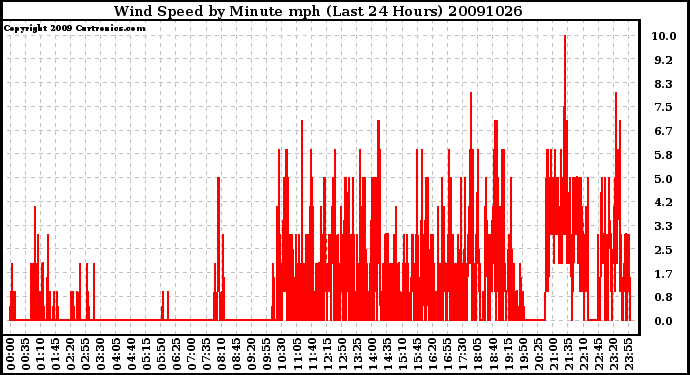
Task: Click the 04:40 time label
Action: click(x=131, y=354)
